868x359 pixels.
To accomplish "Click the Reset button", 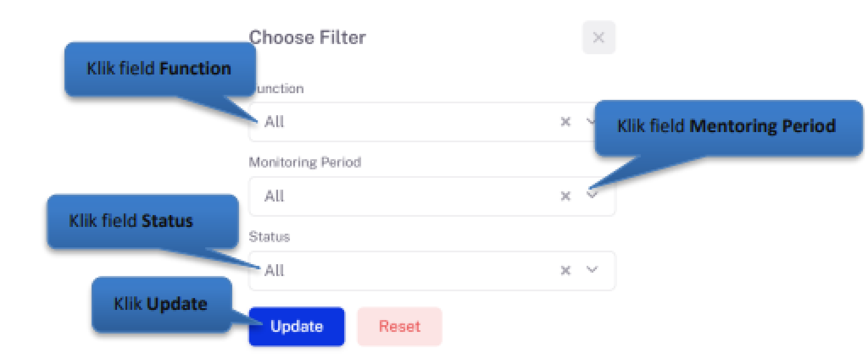I will [399, 326].
